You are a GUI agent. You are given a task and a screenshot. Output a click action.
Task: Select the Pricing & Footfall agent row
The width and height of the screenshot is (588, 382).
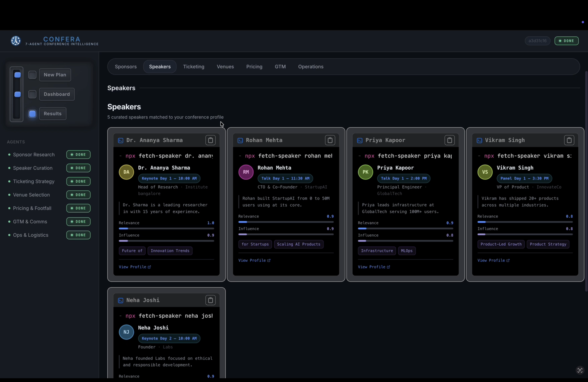coord(49,208)
